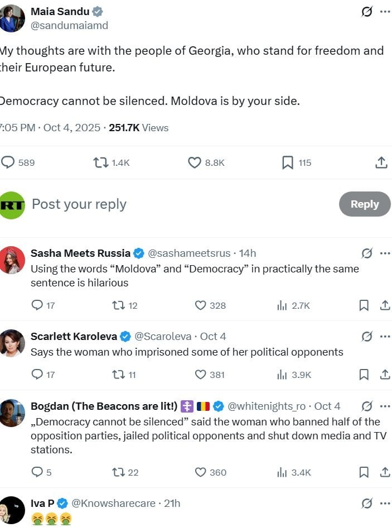The image size is (392, 532).
Task: Bookmark Scarlett Karoleva's reply
Action: pyautogui.click(x=364, y=375)
